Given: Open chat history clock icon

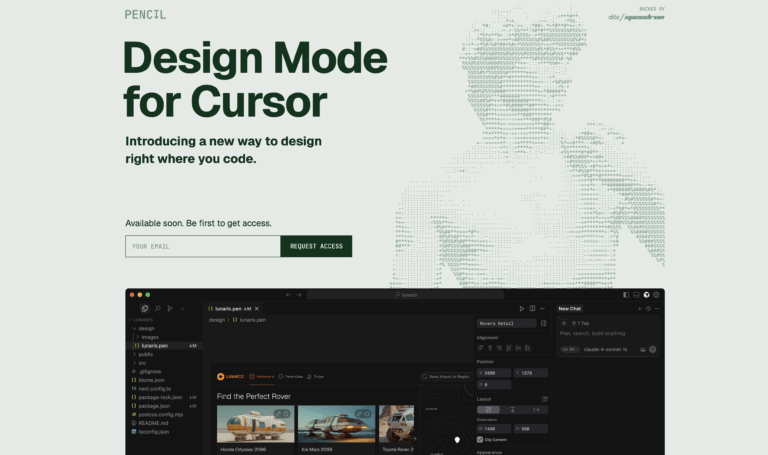Looking at the screenshot, I should [648, 309].
